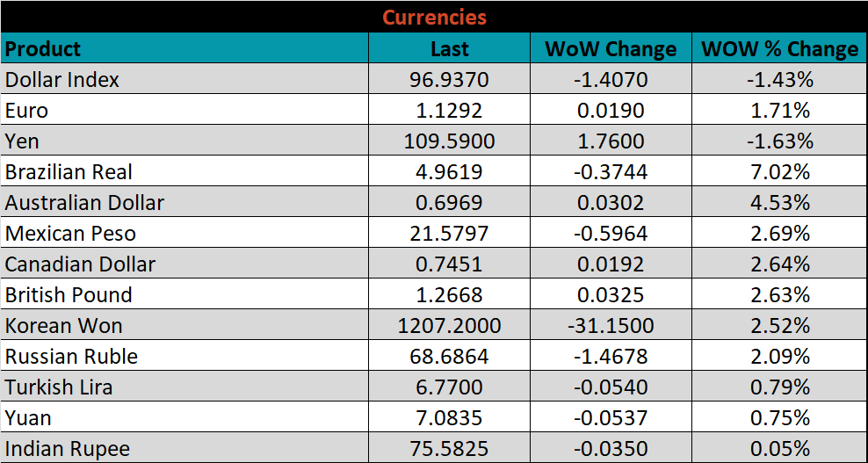Click Mexican Peso last value 21.5797

pyautogui.click(x=449, y=234)
